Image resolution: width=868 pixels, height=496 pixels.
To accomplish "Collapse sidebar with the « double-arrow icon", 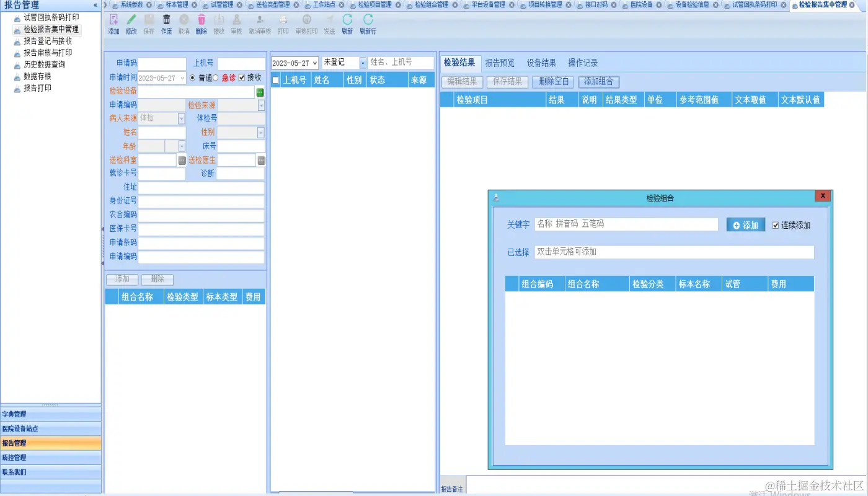I will (95, 5).
